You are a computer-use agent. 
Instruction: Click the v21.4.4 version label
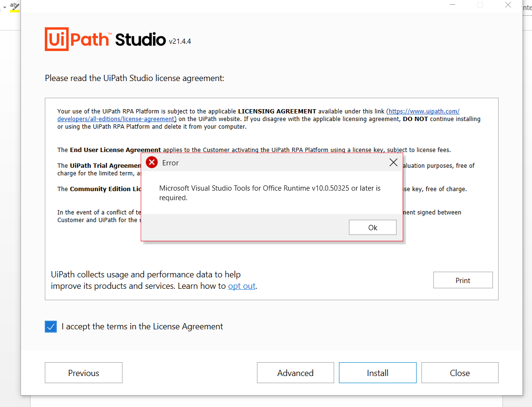point(180,41)
